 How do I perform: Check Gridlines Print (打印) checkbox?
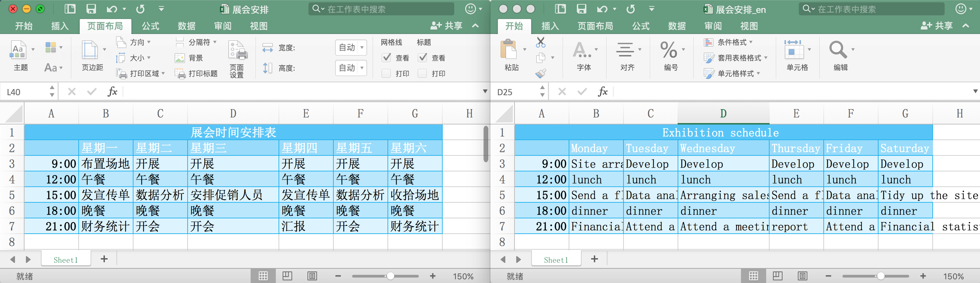tap(386, 73)
